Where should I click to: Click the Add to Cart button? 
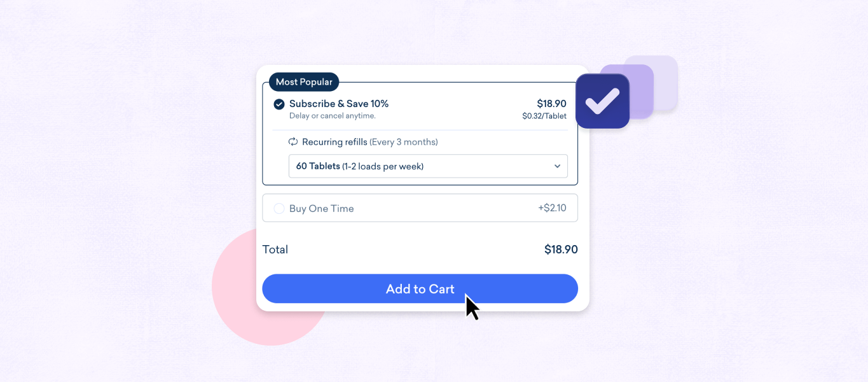420,288
